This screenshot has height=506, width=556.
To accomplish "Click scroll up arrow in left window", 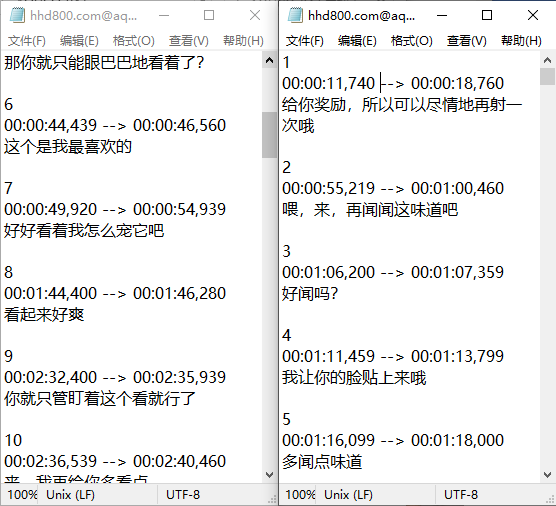I will 269,60.
